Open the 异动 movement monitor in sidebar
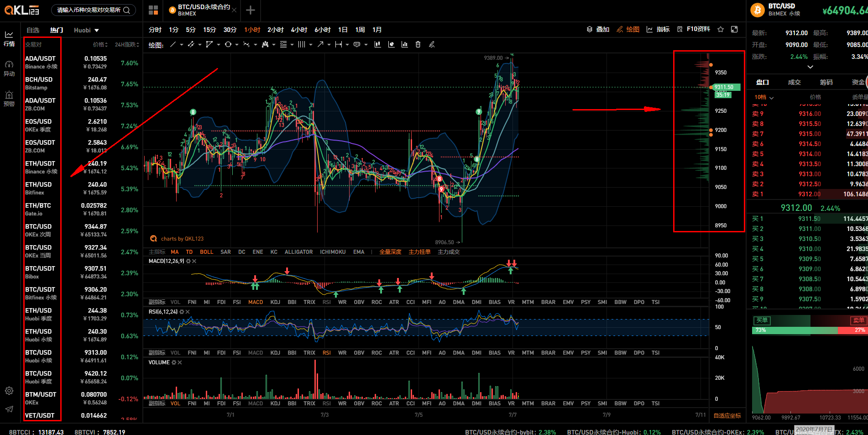Viewport: 868px width, 435px height. [9, 68]
